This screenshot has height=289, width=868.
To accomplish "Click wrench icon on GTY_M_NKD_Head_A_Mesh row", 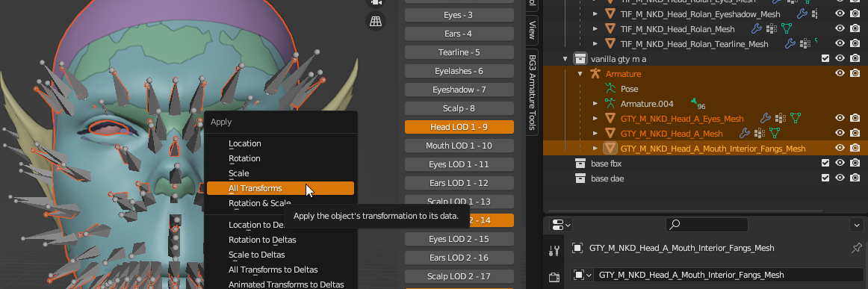I will 745,133.
